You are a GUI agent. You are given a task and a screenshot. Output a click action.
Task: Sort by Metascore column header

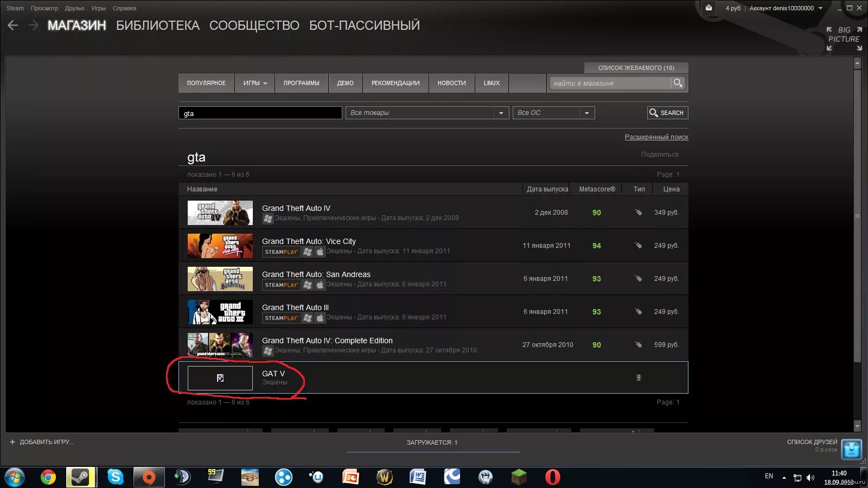[x=597, y=189]
